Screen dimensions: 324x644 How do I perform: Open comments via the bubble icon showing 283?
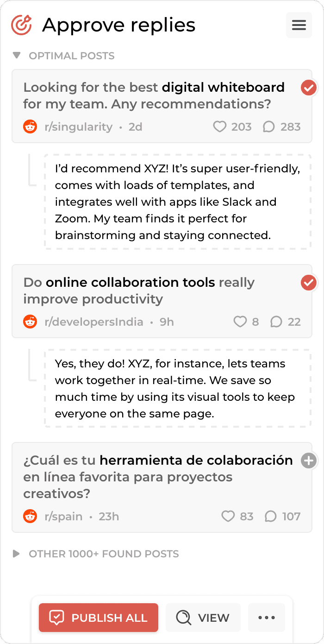pos(269,126)
